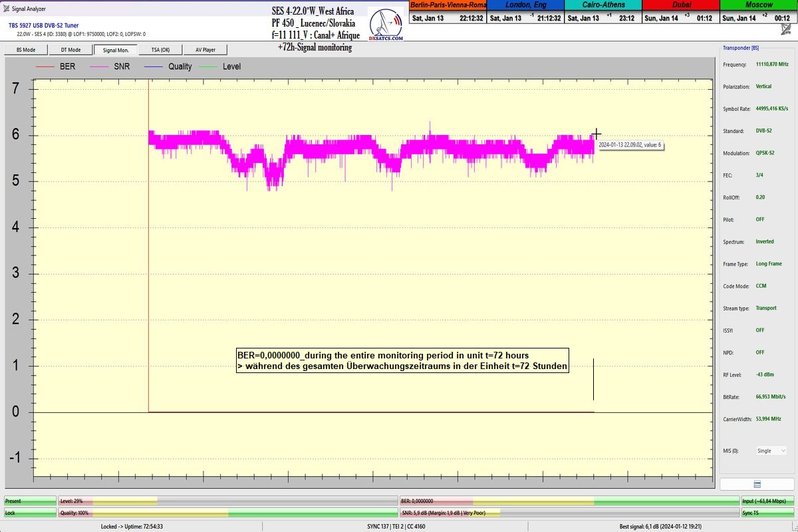This screenshot has height=532, width=798.
Task: Switch to the DT Mode tab
Action: point(70,50)
